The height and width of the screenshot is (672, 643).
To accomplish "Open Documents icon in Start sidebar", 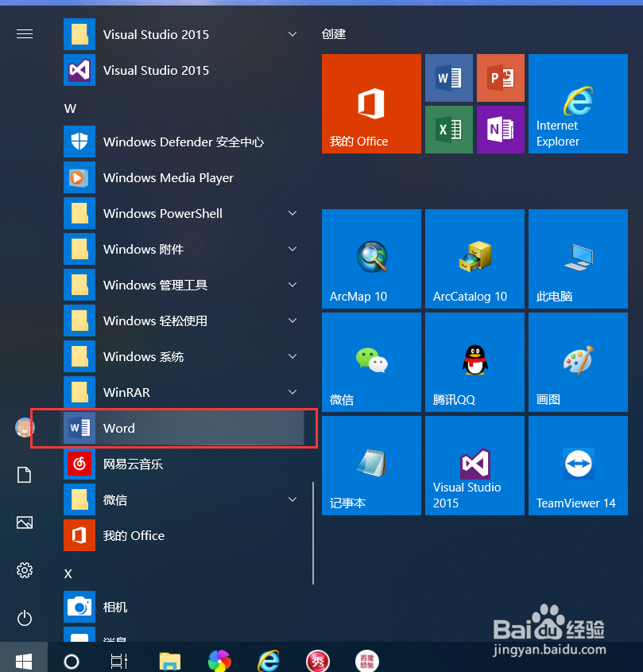I will pos(25,475).
